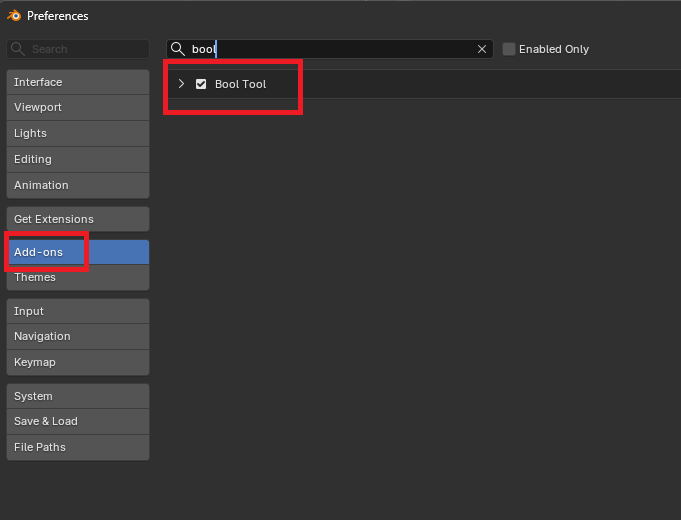
Task: Click the magnifier icon in add-on search field
Action: pos(178,49)
